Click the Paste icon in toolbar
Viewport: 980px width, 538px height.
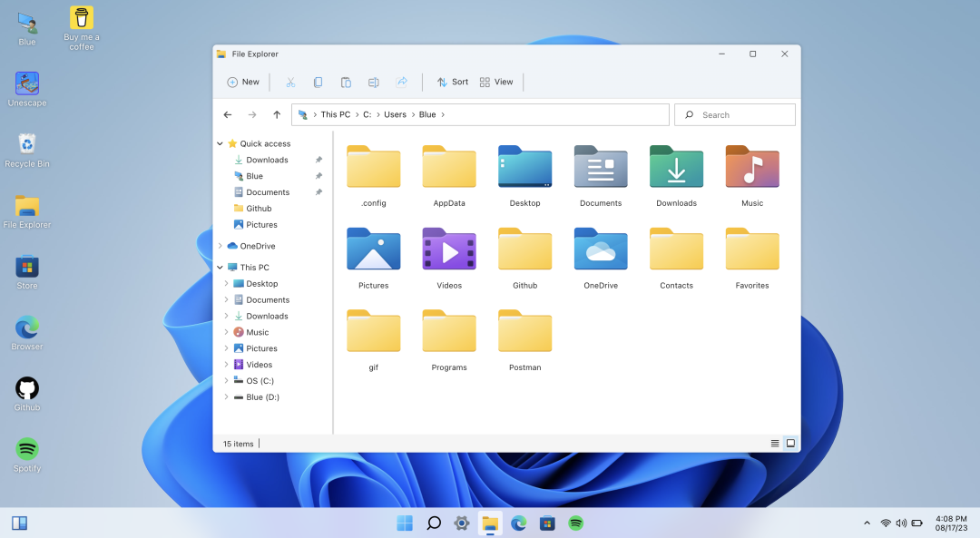point(346,82)
